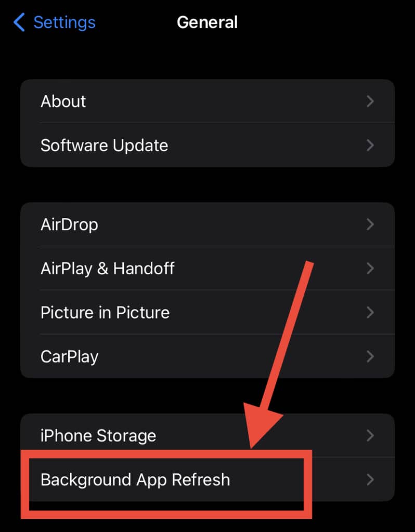415x532 pixels.
Task: Click the General page title
Action: 207,22
